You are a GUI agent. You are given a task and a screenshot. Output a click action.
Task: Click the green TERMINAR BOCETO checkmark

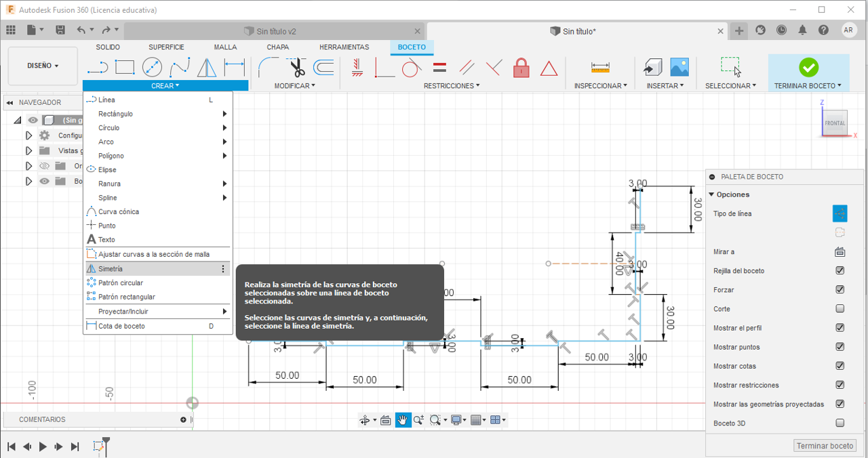(808, 67)
